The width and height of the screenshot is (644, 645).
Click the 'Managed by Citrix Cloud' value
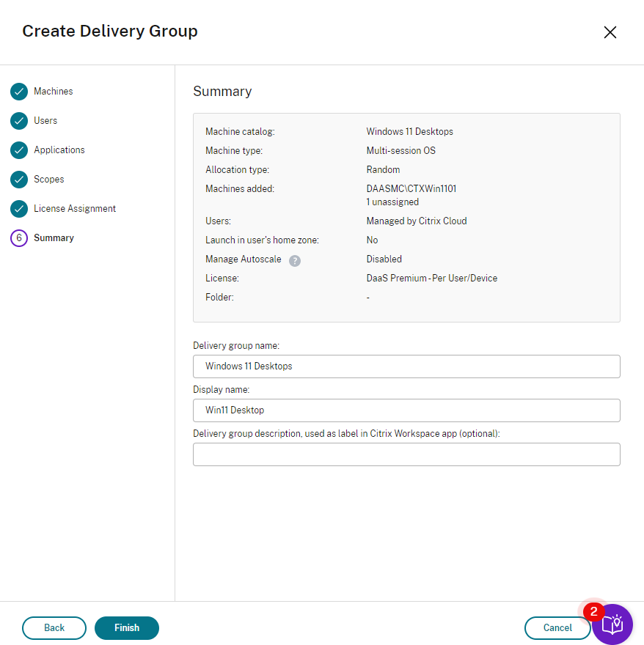(417, 221)
